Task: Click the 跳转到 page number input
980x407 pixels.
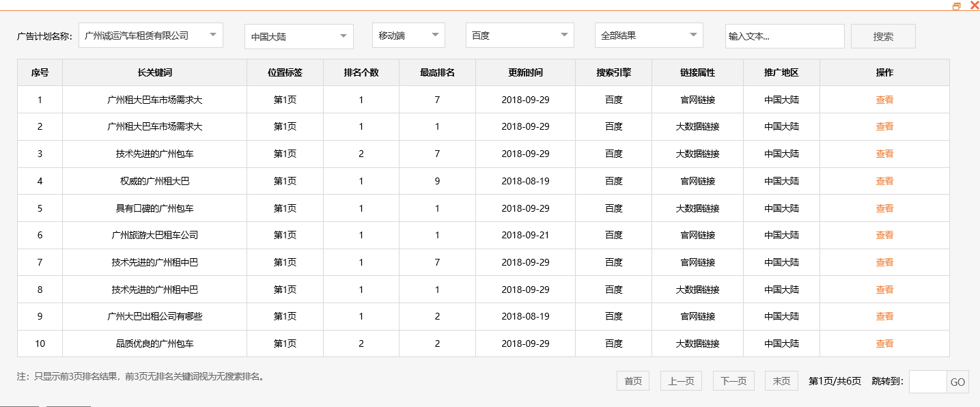Action: (x=925, y=382)
